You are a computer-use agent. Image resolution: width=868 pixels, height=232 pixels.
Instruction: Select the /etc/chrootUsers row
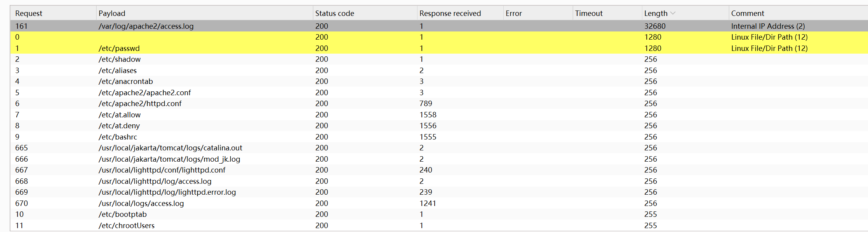tap(126, 225)
